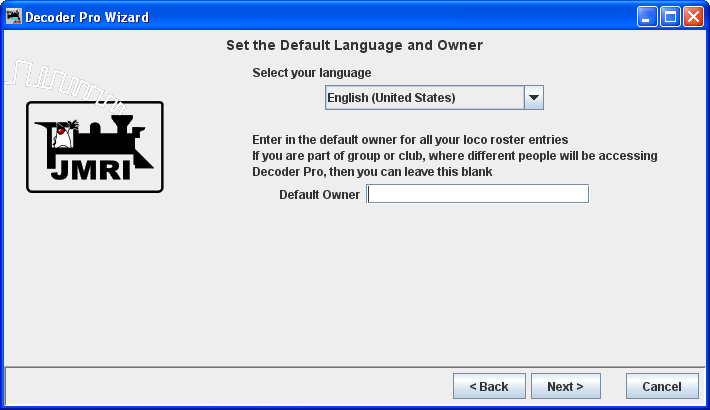The width and height of the screenshot is (710, 410).
Task: Click the "Default Owner" label
Action: coord(320,194)
